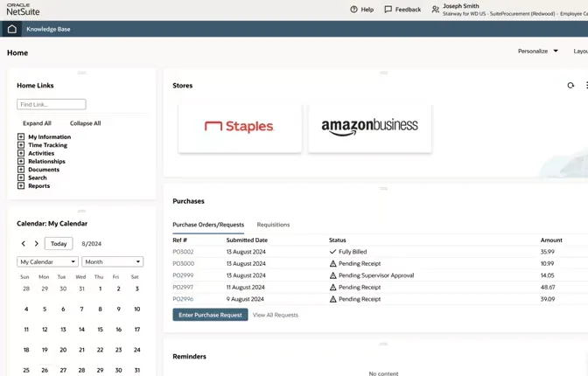
Task: Click the Home icon in navigation bar
Action: 11,29
